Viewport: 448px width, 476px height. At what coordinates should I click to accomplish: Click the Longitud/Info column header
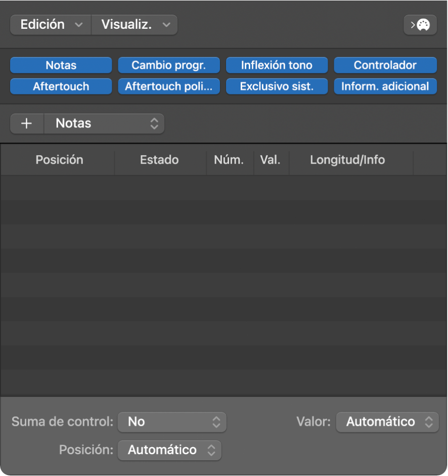pos(347,160)
